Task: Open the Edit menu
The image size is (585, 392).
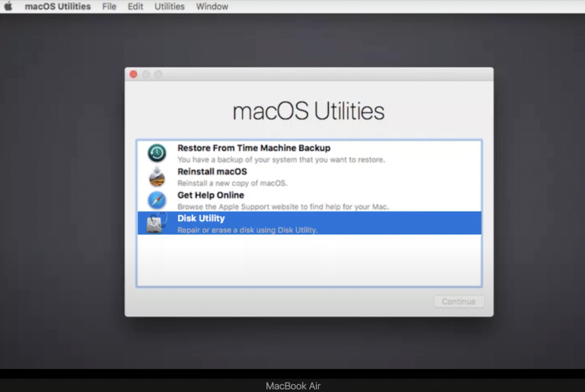Action: [135, 6]
